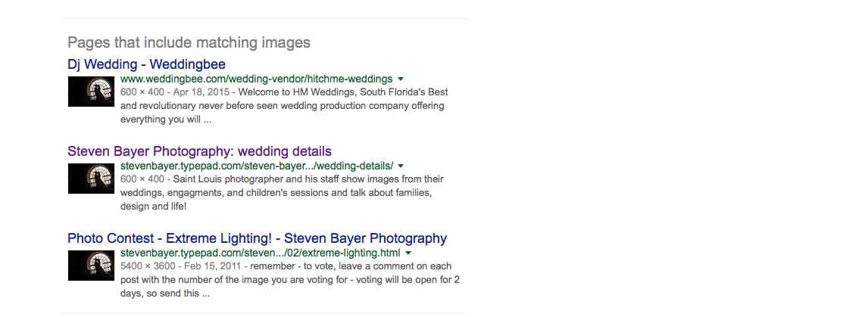The height and width of the screenshot is (317, 868).
Task: Click the 600 × 400 size under Weddingbee result
Action: point(142,92)
